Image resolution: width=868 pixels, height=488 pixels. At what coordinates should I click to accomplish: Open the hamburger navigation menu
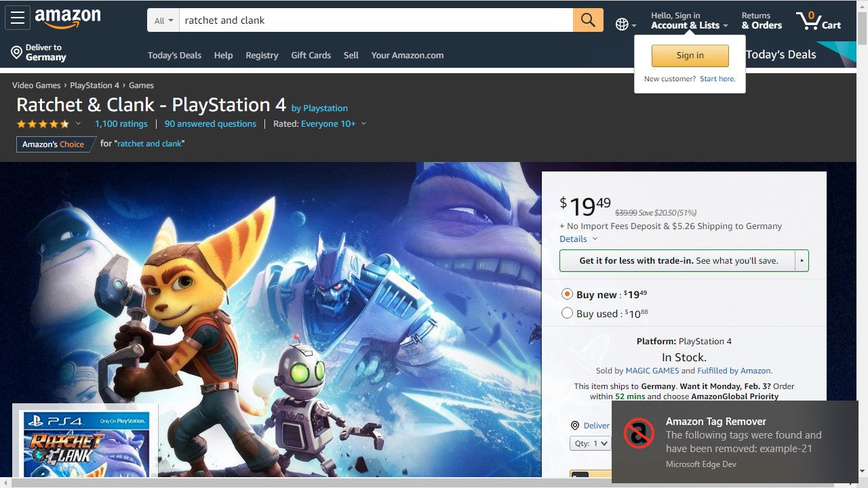pos(18,18)
